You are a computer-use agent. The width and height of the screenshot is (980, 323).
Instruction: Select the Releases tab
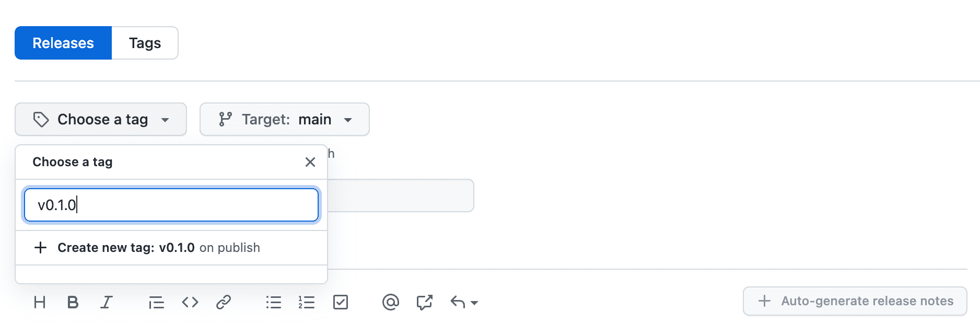tap(63, 43)
